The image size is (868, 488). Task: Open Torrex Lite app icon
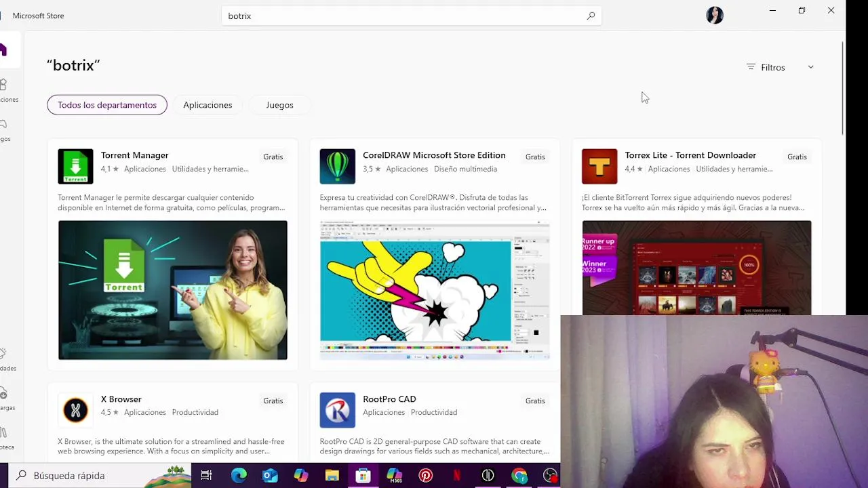pos(599,166)
